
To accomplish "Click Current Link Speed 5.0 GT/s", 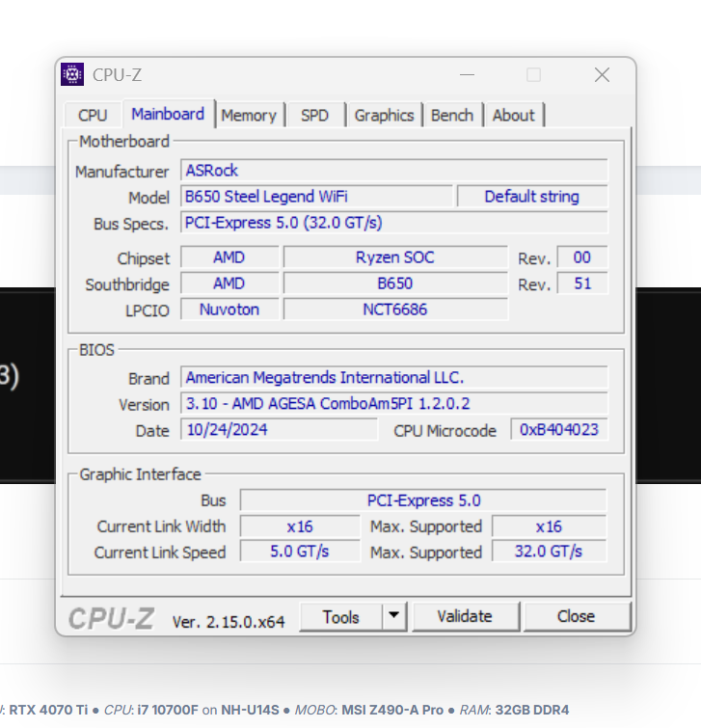I will pos(300,552).
